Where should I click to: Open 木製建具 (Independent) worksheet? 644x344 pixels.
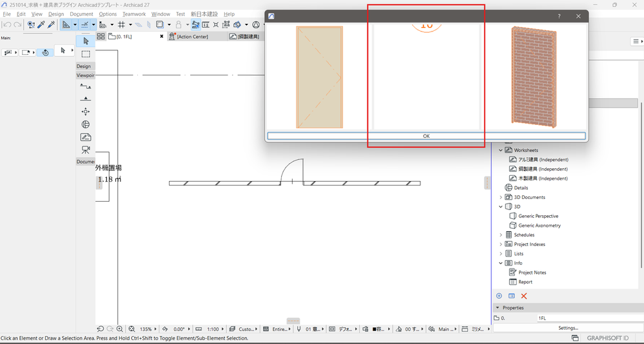pos(543,178)
